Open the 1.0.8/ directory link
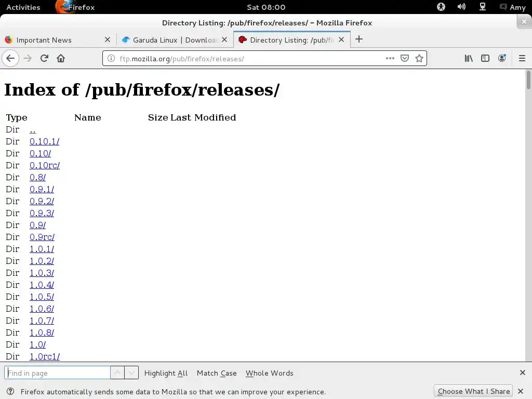The image size is (532, 399). 42,332
